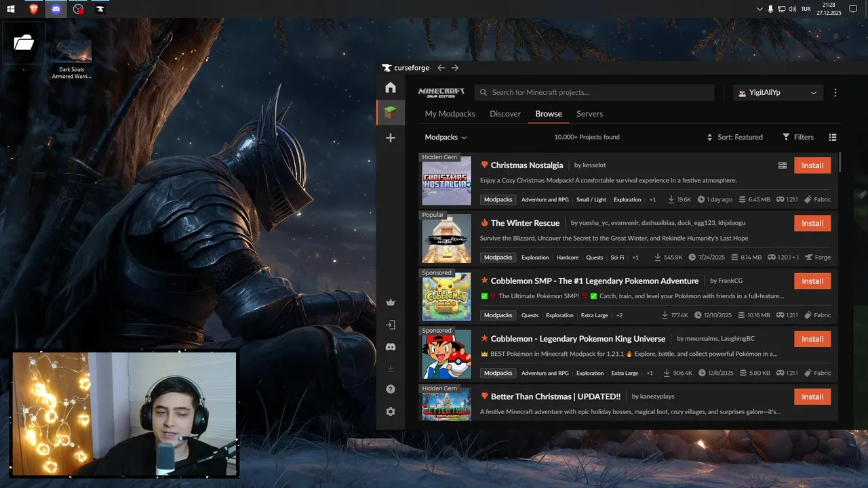Click the Minecraft Java Edition logo
This screenshot has width=868, height=488.
pos(441,93)
